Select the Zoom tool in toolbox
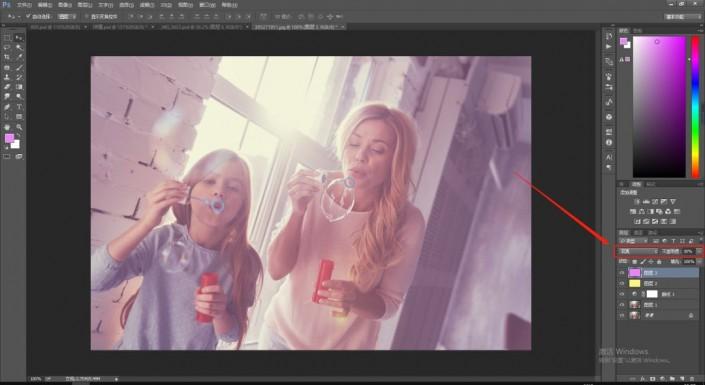Screen dimensions: 705x385 tap(19, 127)
